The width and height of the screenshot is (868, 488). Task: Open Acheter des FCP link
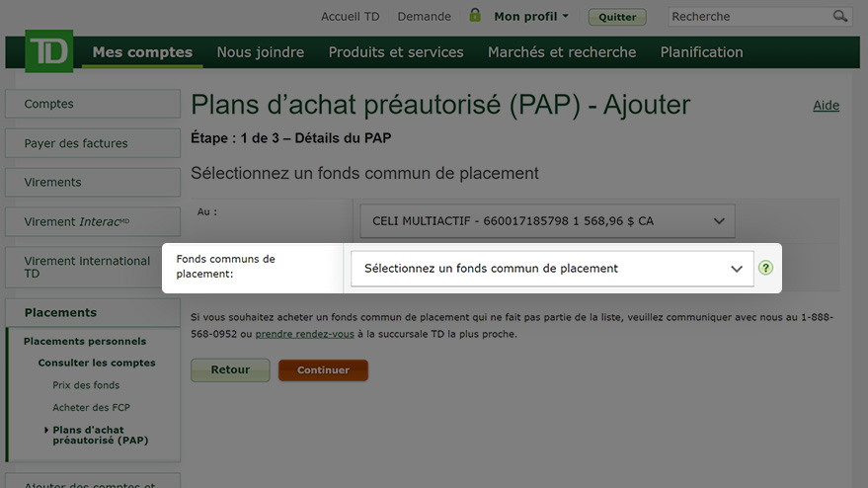click(x=91, y=407)
